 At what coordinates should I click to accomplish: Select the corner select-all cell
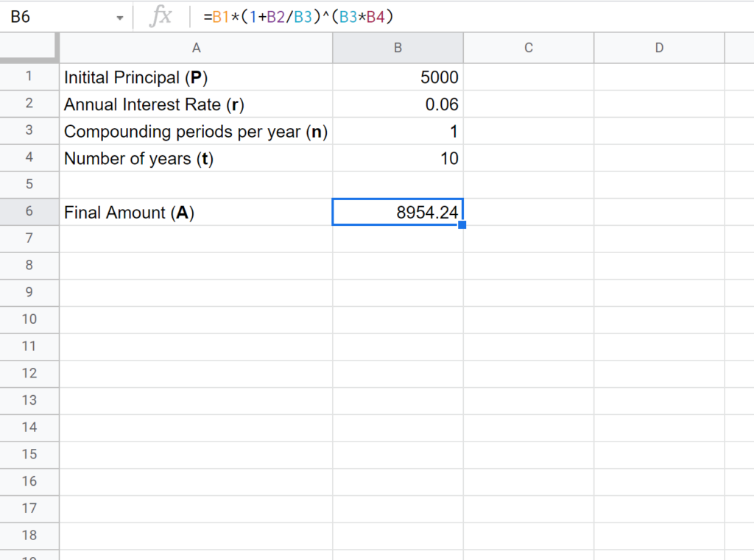tap(29, 47)
